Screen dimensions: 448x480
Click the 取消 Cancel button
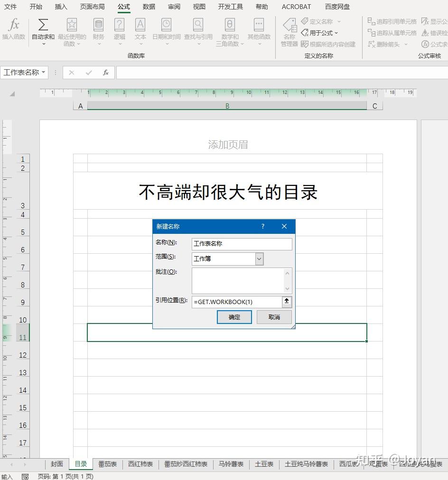274,317
